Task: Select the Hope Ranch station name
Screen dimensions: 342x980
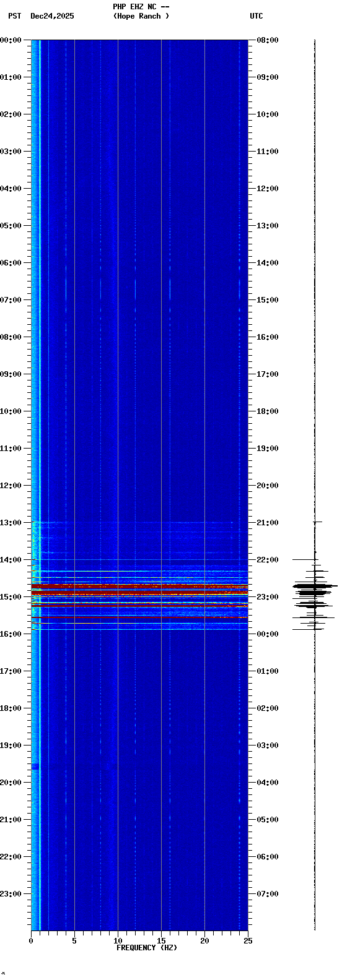Action: [x=141, y=16]
